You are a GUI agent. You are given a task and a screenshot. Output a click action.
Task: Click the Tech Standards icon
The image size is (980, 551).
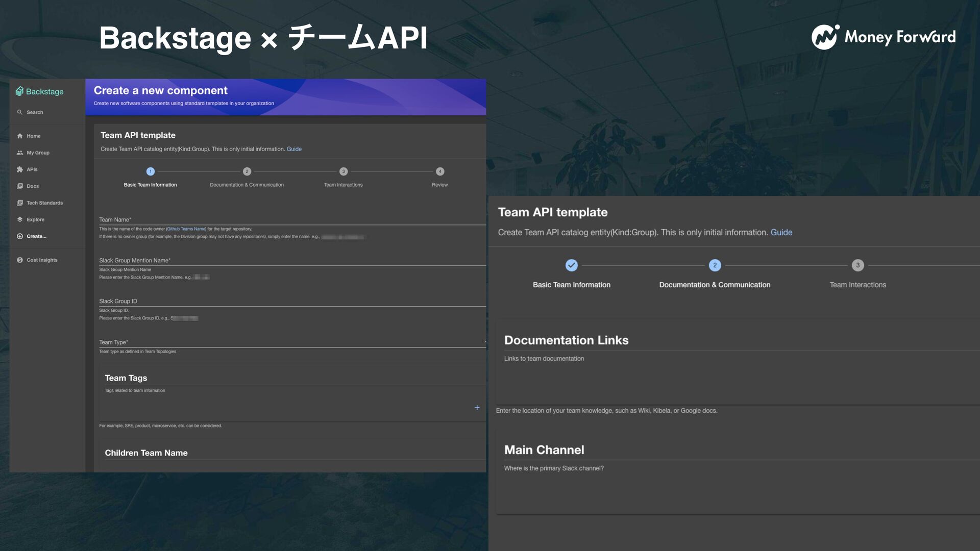20,203
